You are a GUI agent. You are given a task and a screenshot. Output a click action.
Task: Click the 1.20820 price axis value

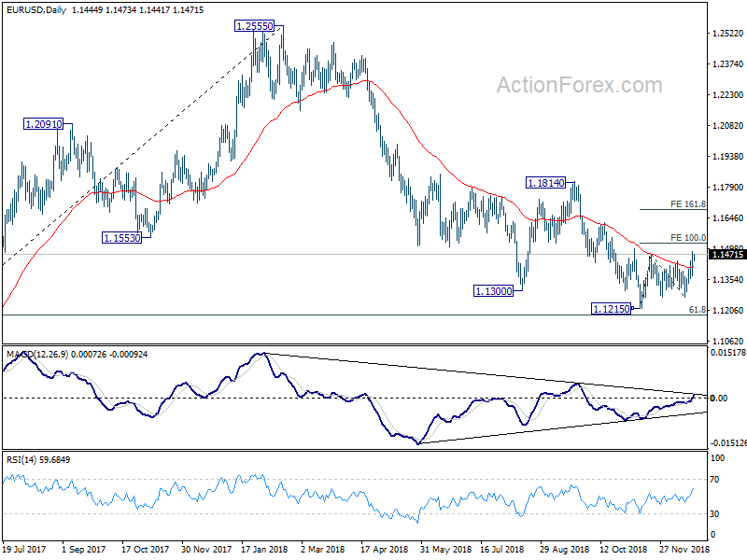727,126
